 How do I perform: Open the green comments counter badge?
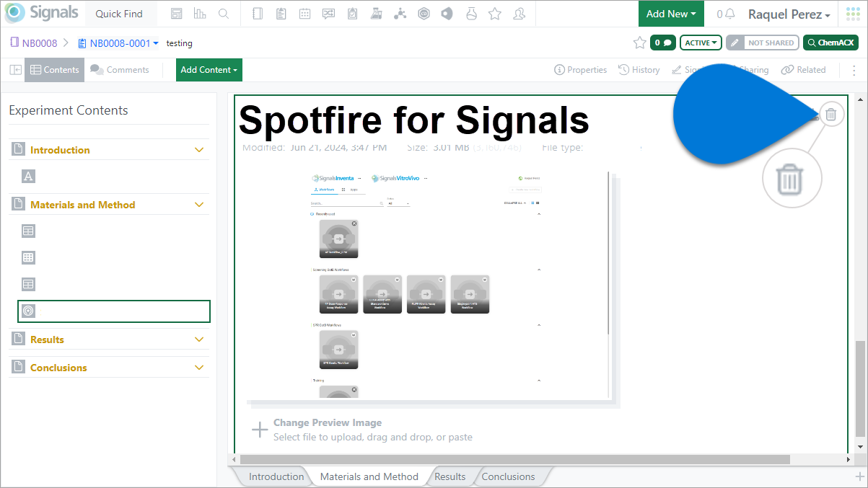point(663,43)
